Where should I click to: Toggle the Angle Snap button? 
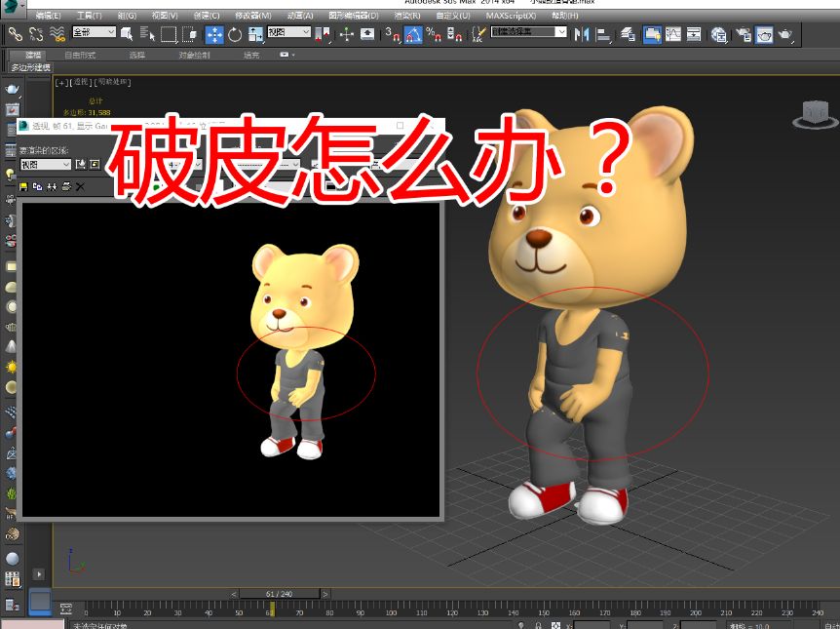(x=413, y=35)
